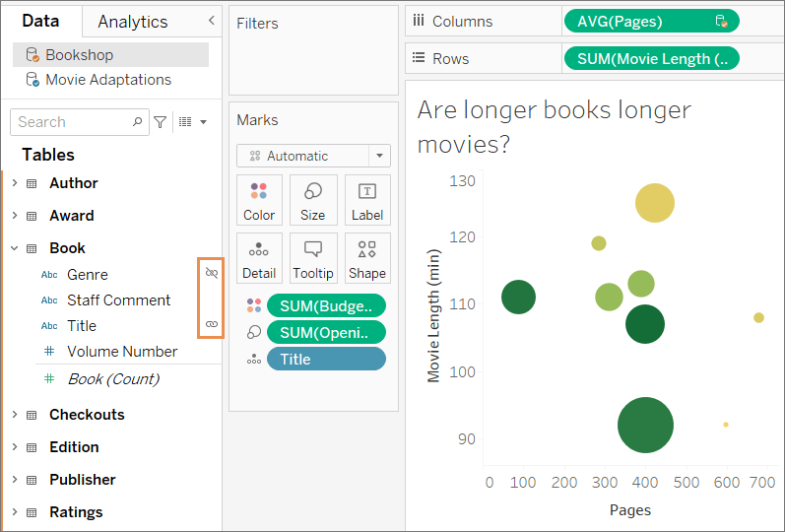Select the Data tab

[x=40, y=22]
